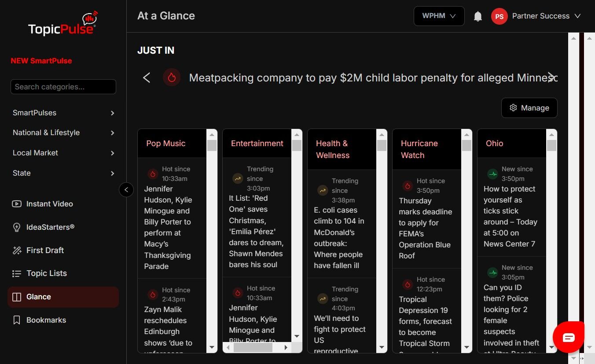Screen dimensions: 595x364
Task: Expand the State category
Action: point(63,173)
